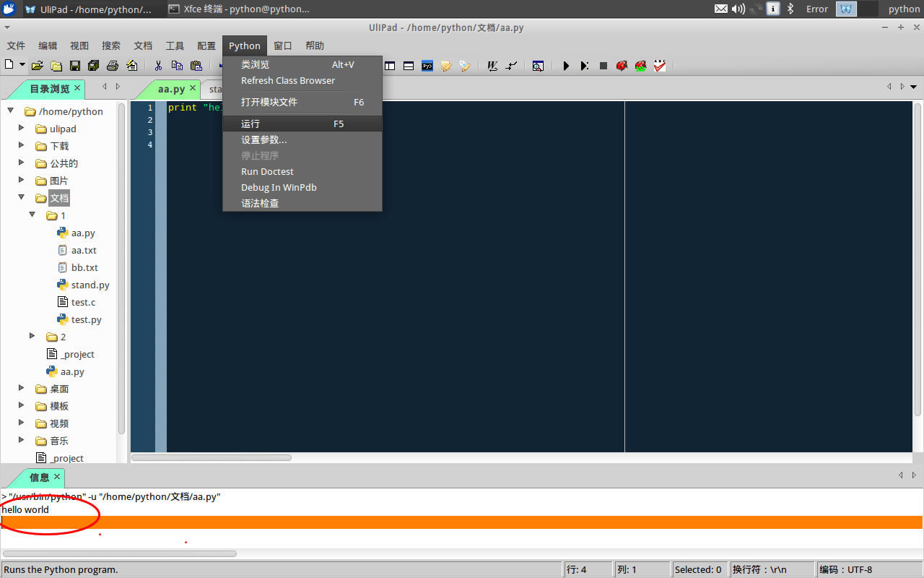Collapse the /home/python tree root

(x=10, y=111)
